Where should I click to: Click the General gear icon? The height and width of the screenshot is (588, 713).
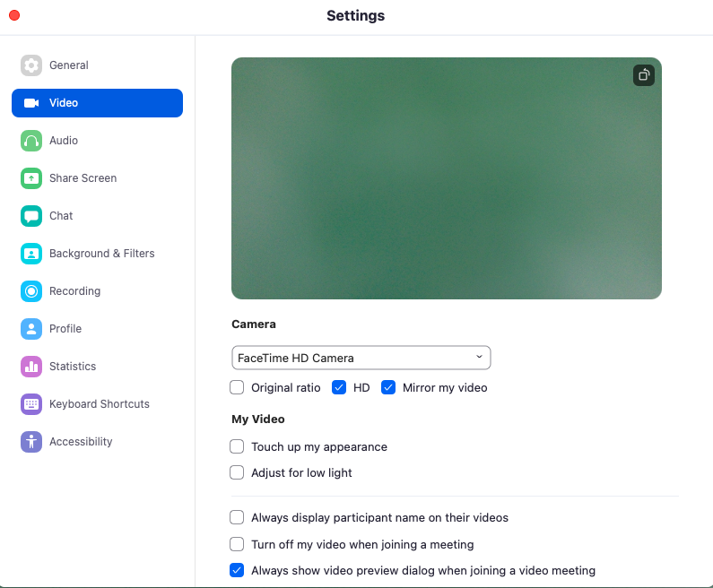31,65
